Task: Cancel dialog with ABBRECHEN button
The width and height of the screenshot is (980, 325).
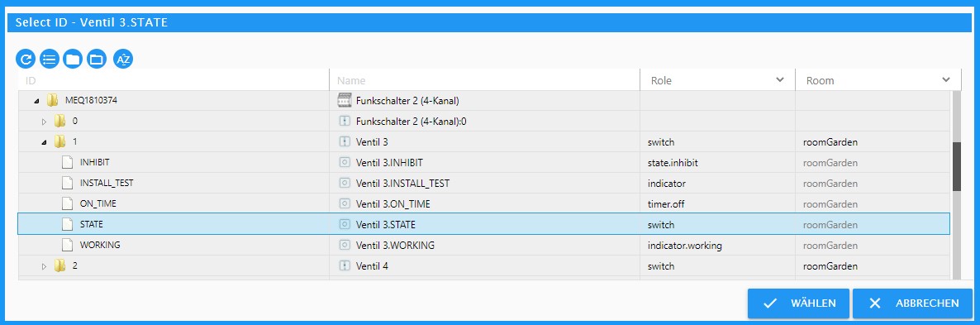Action: coord(912,303)
